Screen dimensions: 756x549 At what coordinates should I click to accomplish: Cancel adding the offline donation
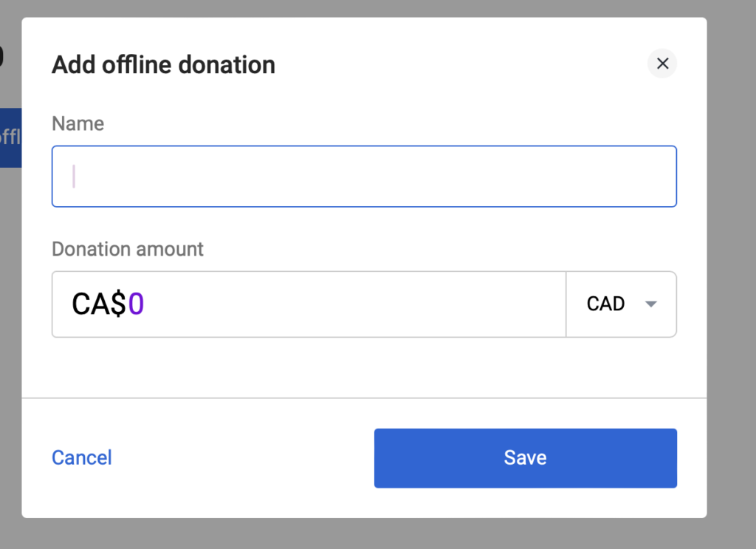point(82,458)
